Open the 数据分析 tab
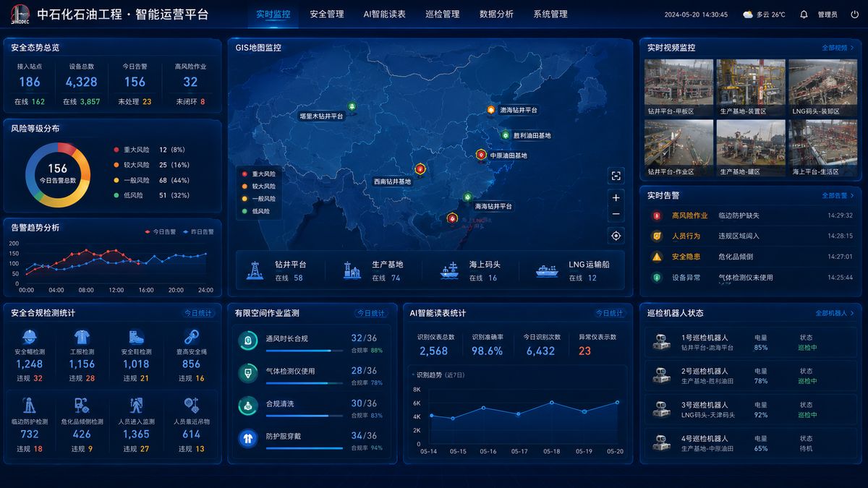Screen dimensions: 868x488 point(496,14)
